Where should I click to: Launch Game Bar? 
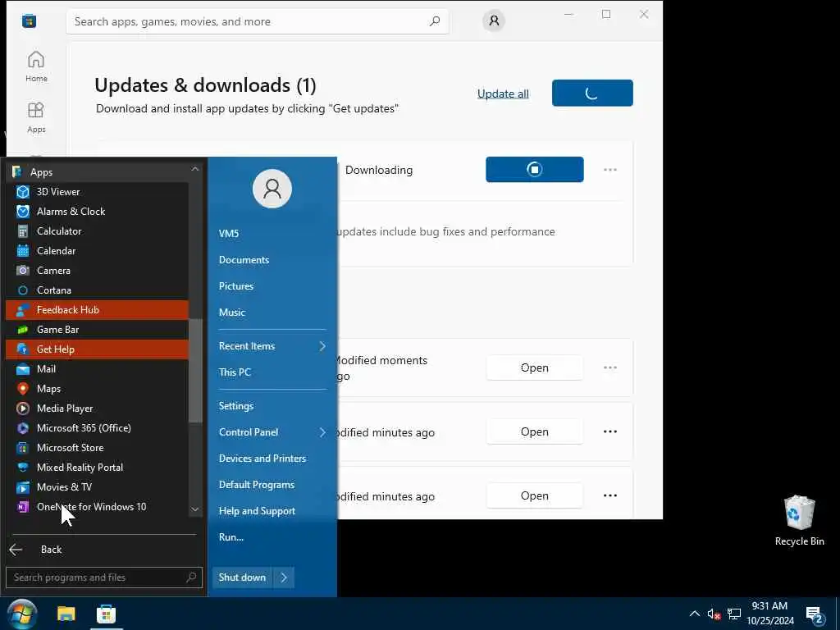[97, 330]
